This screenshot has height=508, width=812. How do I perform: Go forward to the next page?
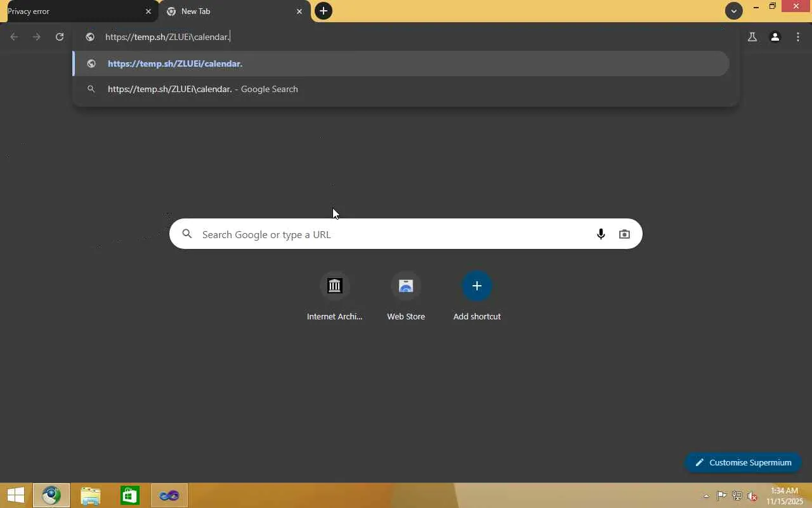click(x=37, y=37)
